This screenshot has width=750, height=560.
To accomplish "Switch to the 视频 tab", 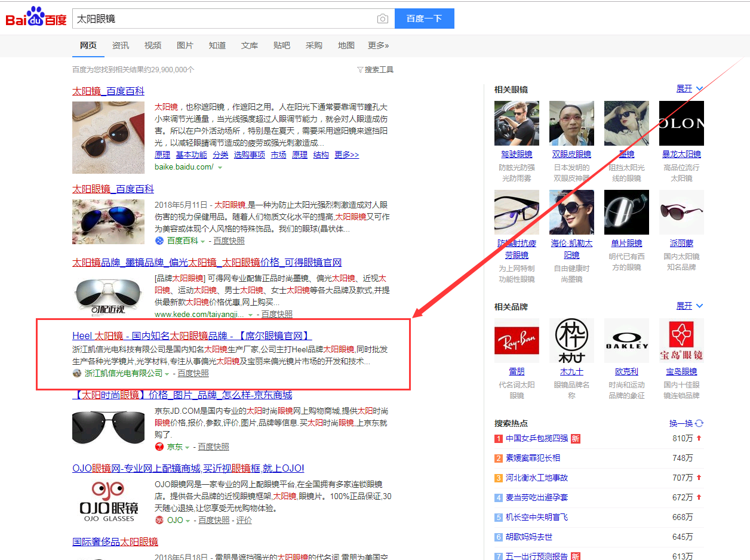I will pyautogui.click(x=153, y=45).
